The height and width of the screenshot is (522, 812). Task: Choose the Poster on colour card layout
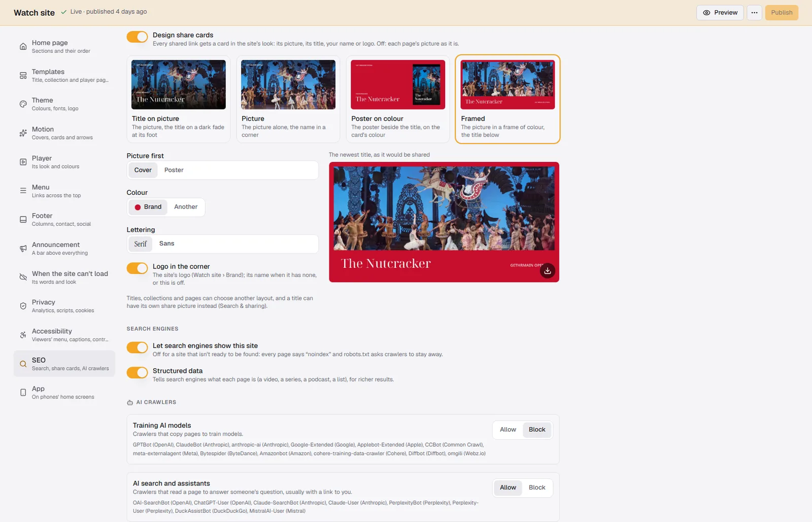(397, 99)
